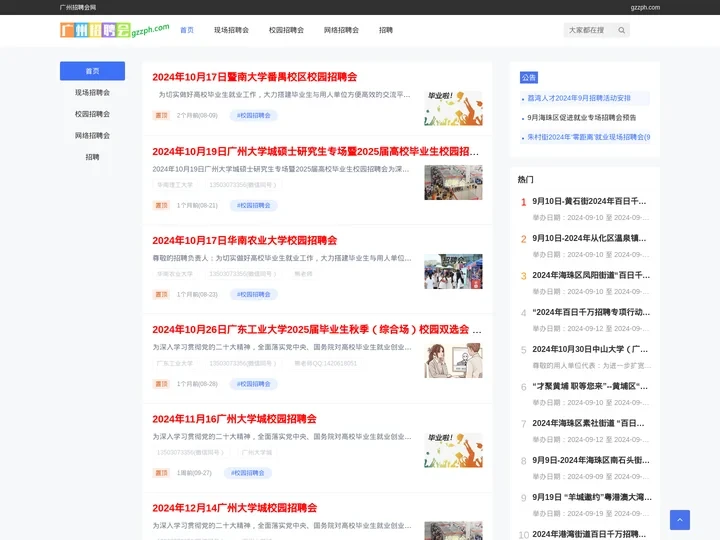
Task: Click the 华南农业大学 label under its article
Action: click(x=175, y=274)
